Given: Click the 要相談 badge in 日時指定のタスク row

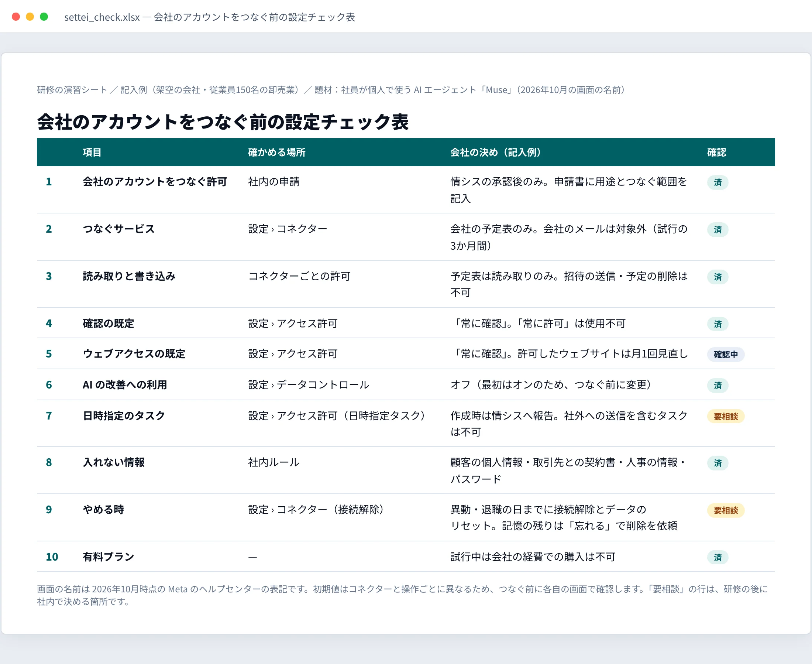Looking at the screenshot, I should pos(726,417).
